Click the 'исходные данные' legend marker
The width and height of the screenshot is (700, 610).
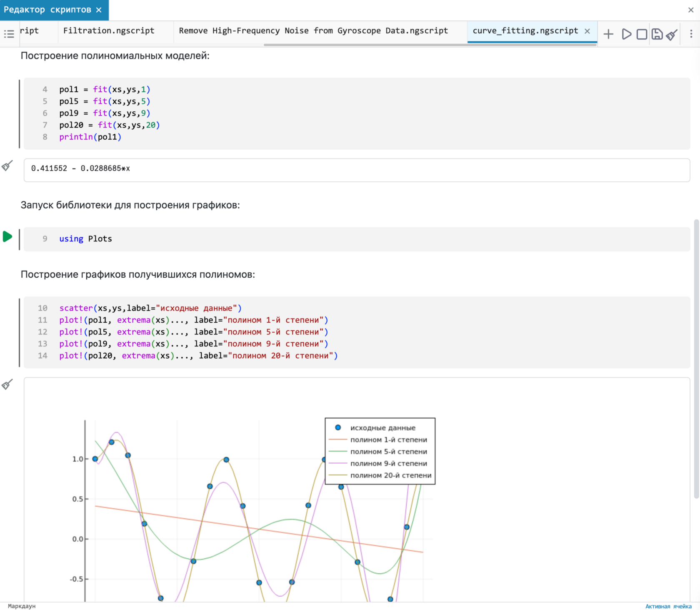(x=338, y=427)
